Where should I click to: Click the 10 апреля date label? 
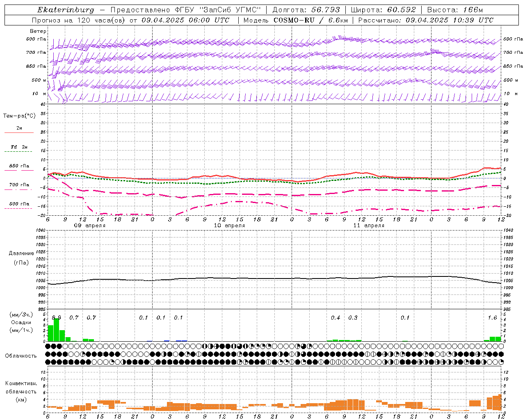click(229, 226)
